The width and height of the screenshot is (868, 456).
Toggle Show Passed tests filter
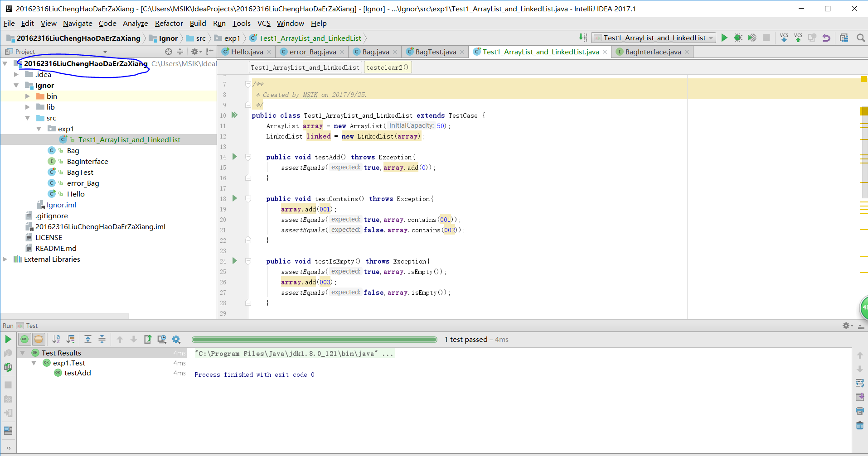point(24,339)
